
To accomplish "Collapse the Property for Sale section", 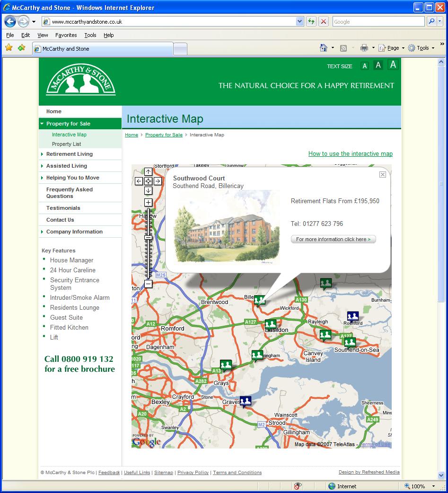I will (80, 124).
